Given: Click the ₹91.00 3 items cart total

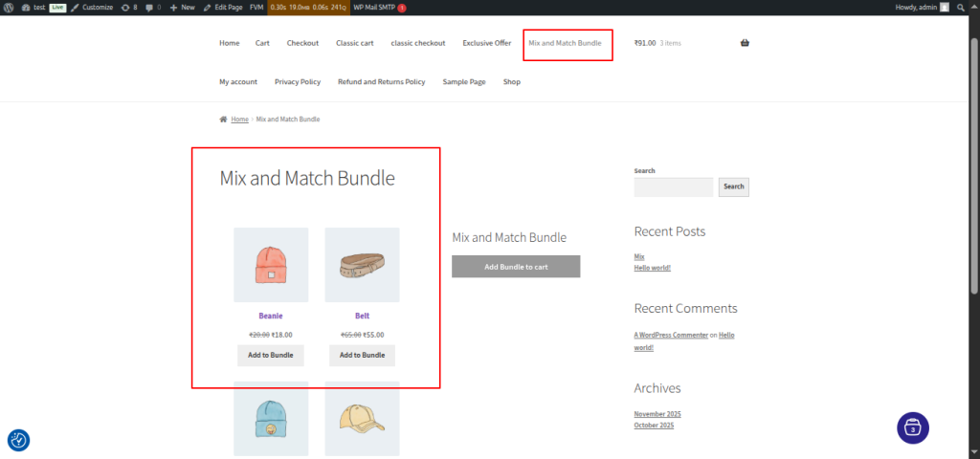Looking at the screenshot, I should 657,43.
